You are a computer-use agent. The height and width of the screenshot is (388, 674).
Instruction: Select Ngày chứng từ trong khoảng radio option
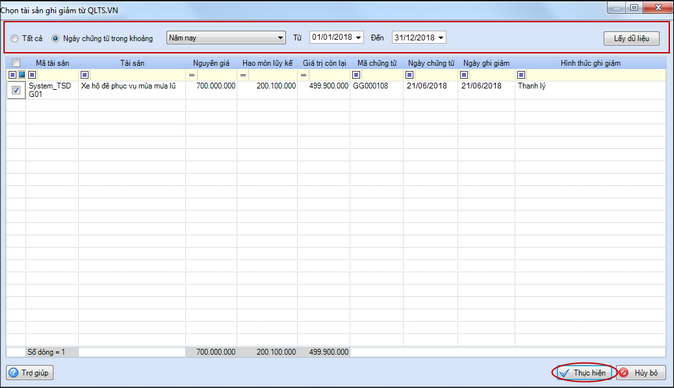(x=55, y=38)
